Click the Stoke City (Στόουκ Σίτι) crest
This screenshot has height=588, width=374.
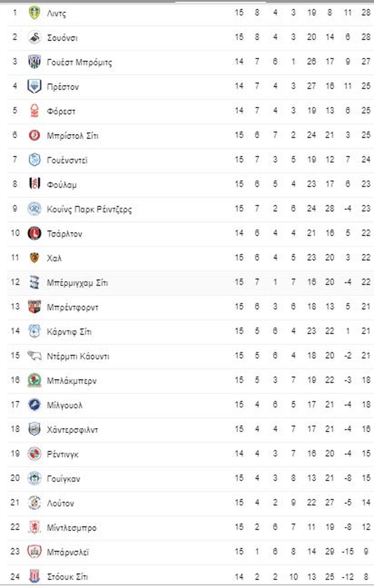(34, 576)
